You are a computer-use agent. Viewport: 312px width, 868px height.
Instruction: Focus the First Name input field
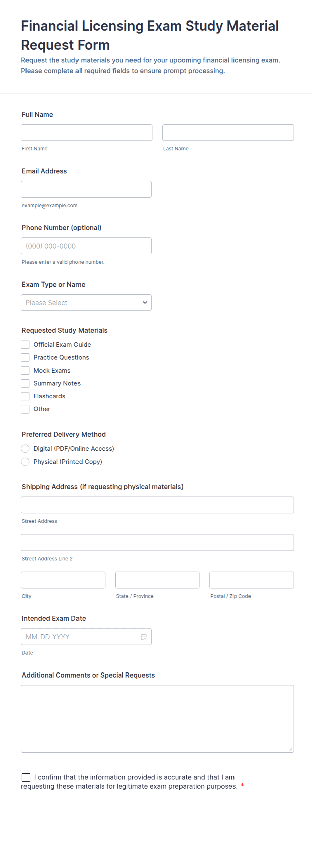pos(87,132)
